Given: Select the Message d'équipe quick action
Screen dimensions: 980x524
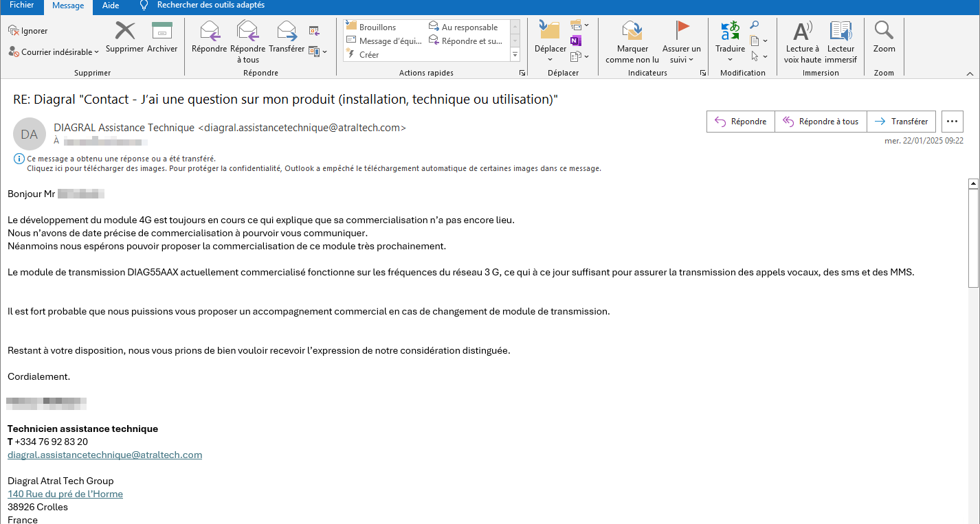Looking at the screenshot, I should [383, 41].
